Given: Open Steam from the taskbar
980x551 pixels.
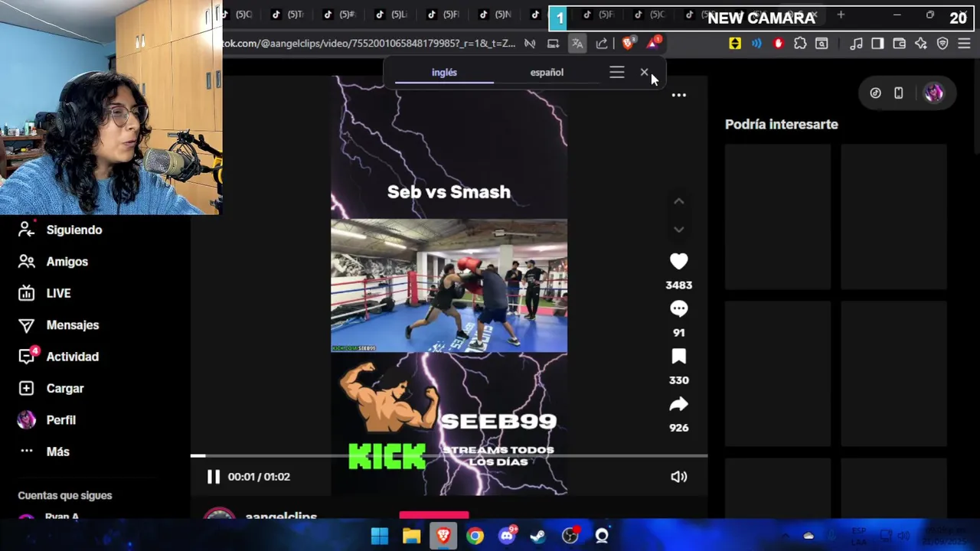Looking at the screenshot, I should [538, 536].
